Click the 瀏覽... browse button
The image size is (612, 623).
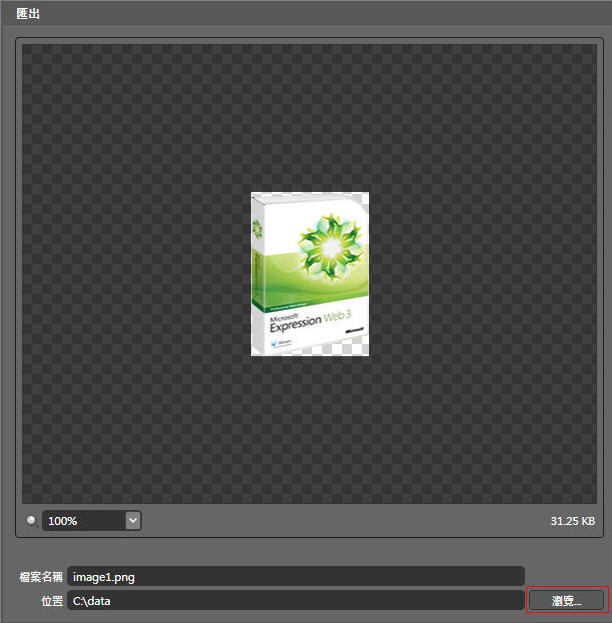pos(566,600)
